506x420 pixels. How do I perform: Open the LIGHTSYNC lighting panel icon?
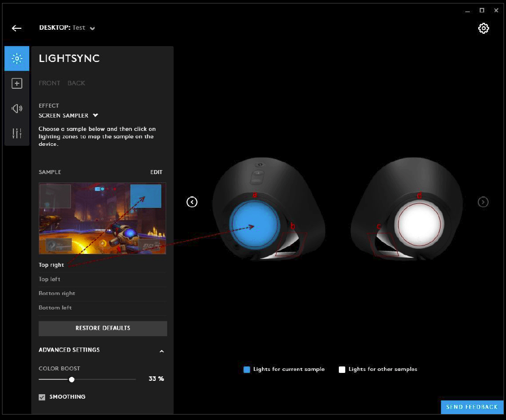[17, 59]
